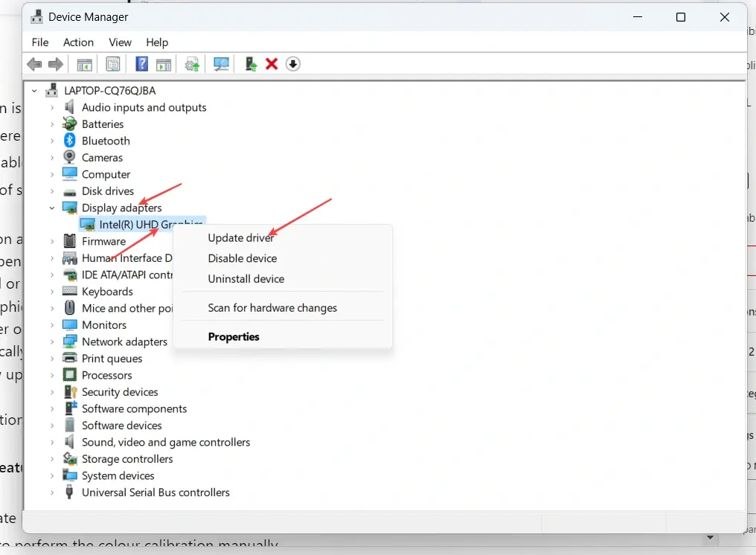Image resolution: width=756 pixels, height=555 pixels.
Task: Click the Forward navigation arrow
Action: click(x=56, y=64)
